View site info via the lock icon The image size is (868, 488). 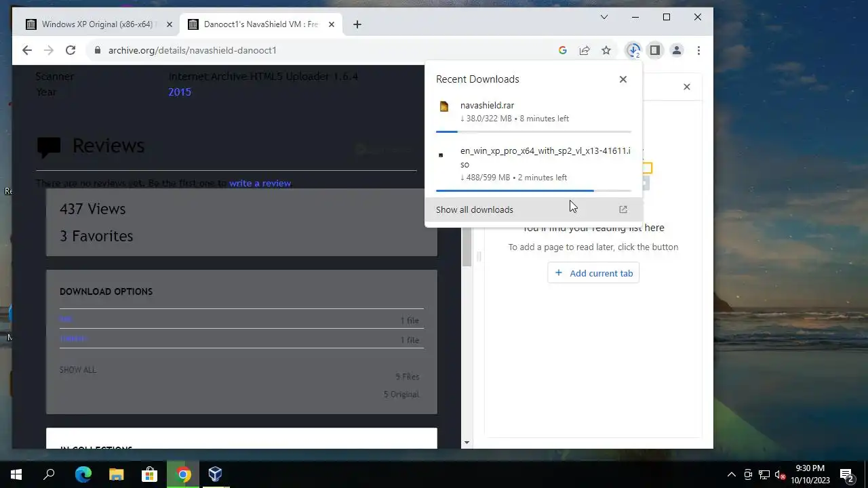[98, 50]
